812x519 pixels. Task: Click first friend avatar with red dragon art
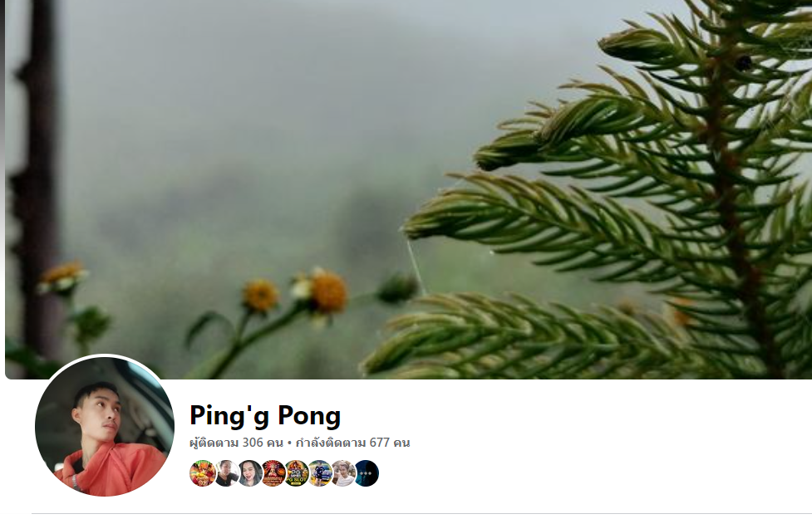coord(203,473)
